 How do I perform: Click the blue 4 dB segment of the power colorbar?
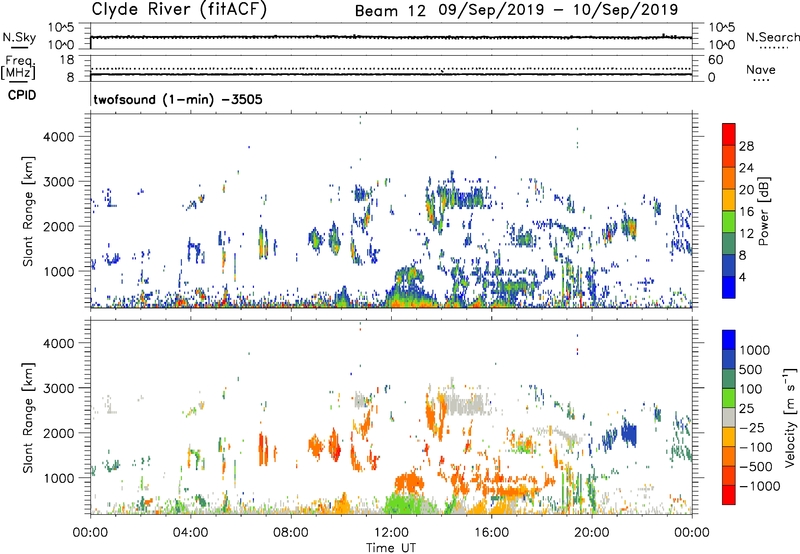[x=729, y=287]
